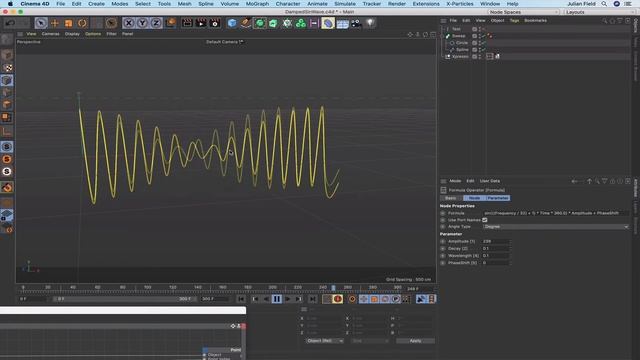
Task: Switch to the Parameter tab
Action: [498, 198]
